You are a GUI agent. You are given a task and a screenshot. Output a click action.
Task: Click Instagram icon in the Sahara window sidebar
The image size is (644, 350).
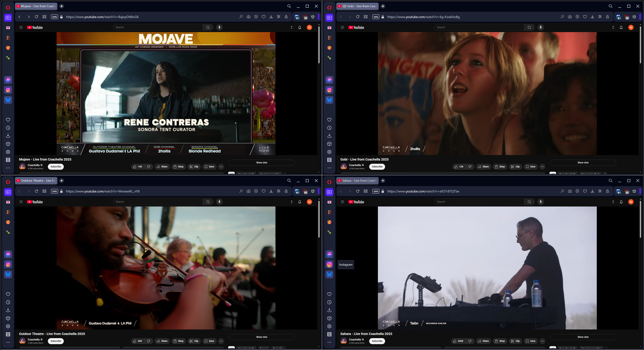point(329,264)
